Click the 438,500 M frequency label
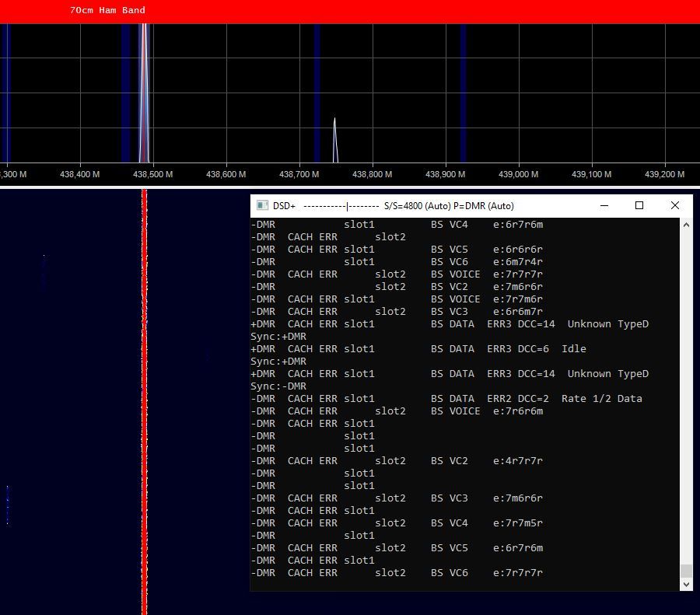The height and width of the screenshot is (615, 700). tap(152, 174)
